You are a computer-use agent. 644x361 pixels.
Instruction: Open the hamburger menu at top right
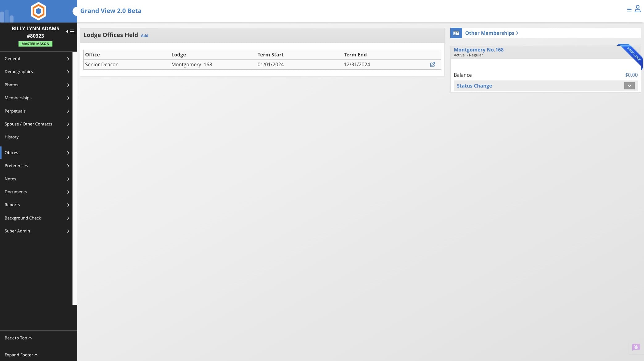(x=629, y=10)
